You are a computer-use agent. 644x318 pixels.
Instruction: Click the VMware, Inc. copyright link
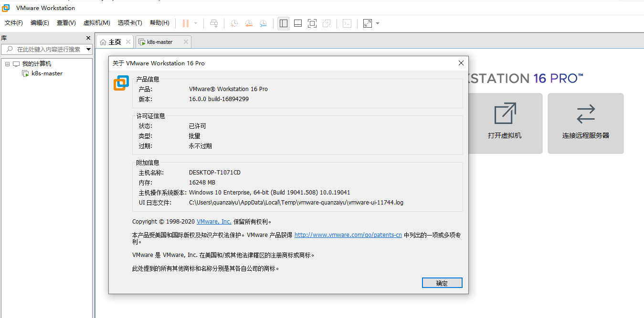pyautogui.click(x=214, y=222)
